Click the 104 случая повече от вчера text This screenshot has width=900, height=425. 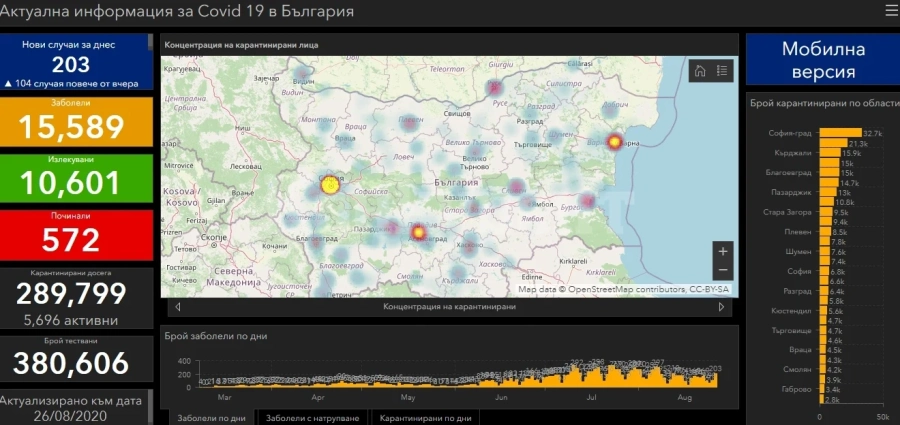(71, 84)
